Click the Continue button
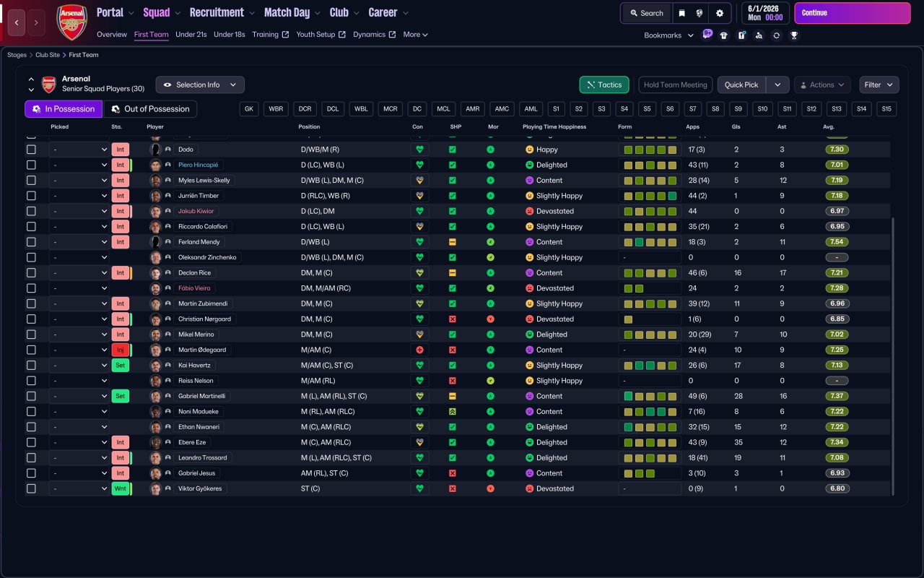This screenshot has width=924, height=578. pos(853,13)
